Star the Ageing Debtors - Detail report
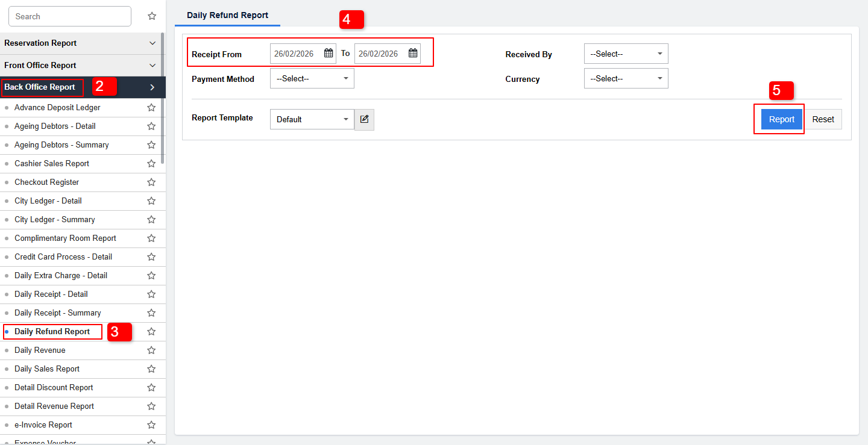The image size is (868, 445). click(x=151, y=126)
